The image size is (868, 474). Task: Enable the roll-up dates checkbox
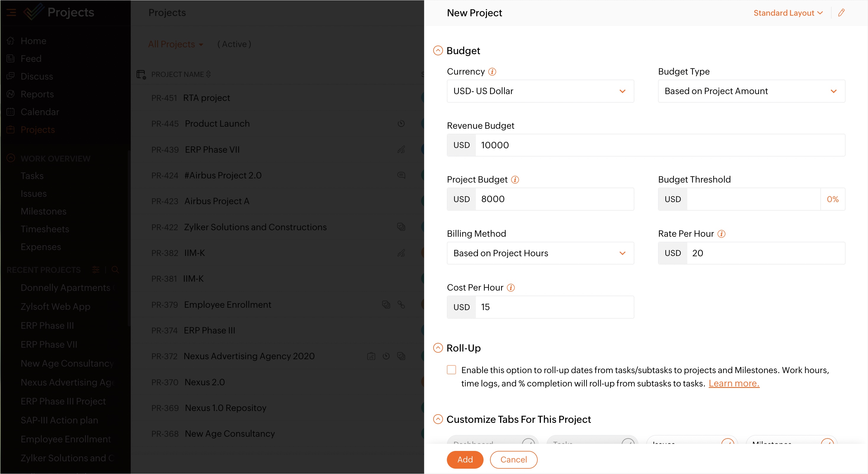click(451, 370)
